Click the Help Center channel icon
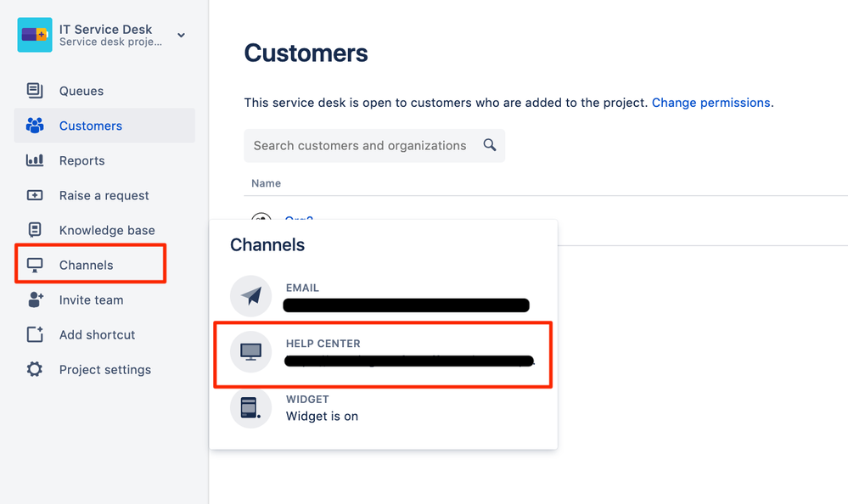Viewport: 848px width, 504px height. click(250, 351)
